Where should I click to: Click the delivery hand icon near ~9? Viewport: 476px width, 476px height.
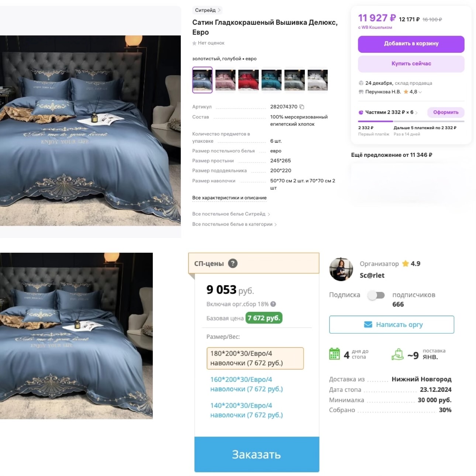pos(398,354)
